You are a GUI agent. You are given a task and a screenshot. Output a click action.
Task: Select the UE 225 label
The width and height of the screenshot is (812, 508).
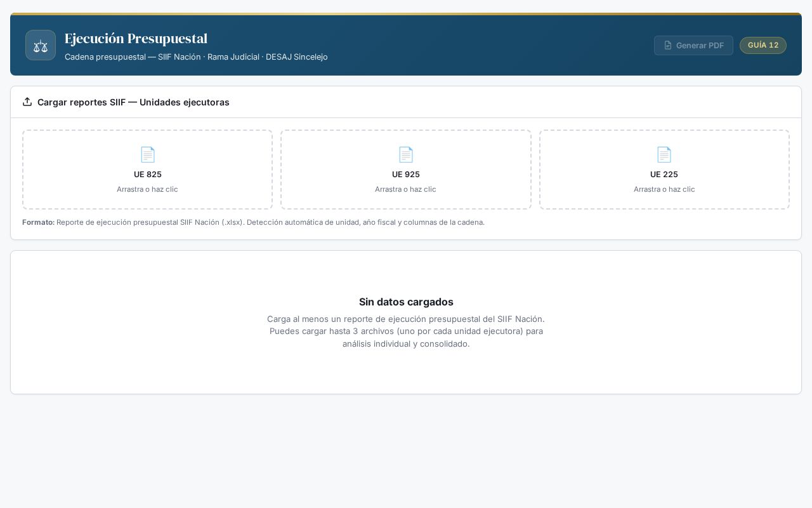(x=664, y=174)
